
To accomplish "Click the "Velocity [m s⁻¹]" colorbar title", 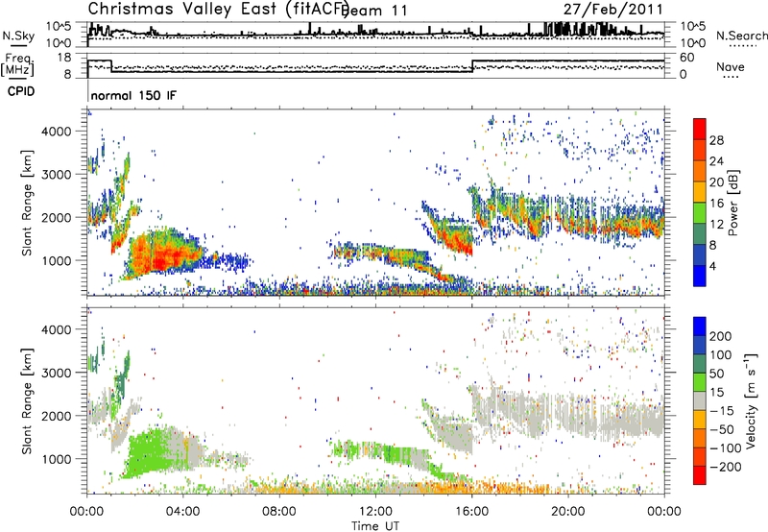I will coord(751,400).
